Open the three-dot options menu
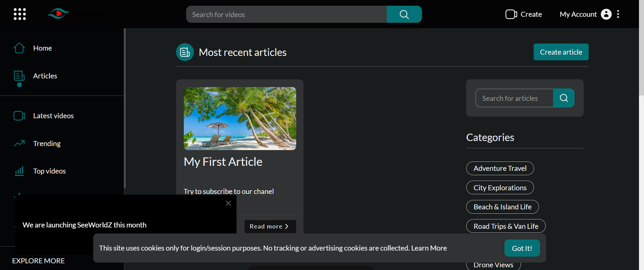Image resolution: width=644 pixels, height=270 pixels. point(618,14)
